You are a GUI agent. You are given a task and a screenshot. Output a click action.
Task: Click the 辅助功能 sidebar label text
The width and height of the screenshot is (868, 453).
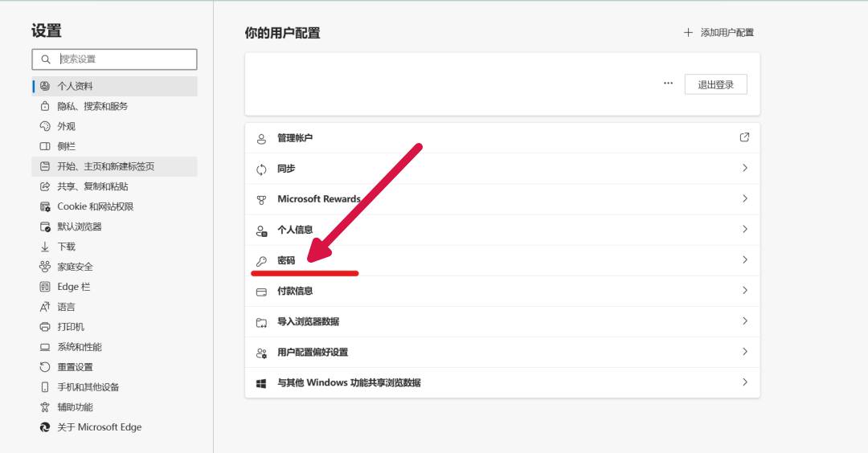[x=76, y=407]
